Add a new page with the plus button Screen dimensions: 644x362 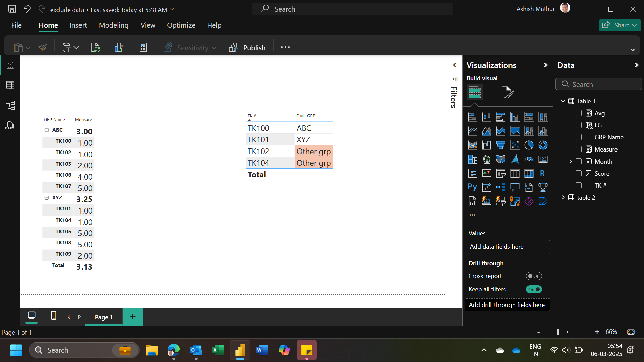tap(132, 317)
